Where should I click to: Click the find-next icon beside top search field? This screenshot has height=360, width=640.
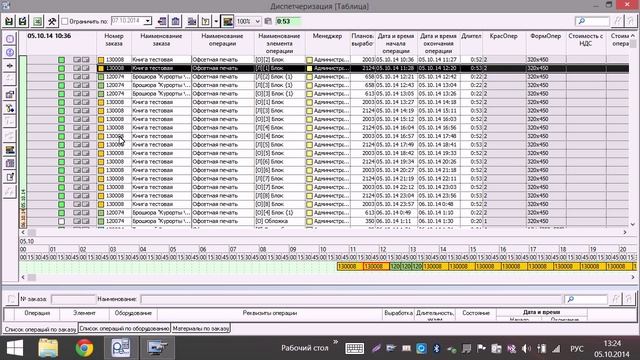[x=618, y=21]
